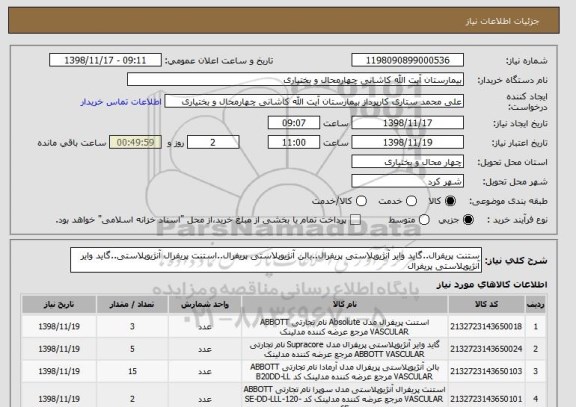
Task: Click the نام کالا column header
Action: pos(345,304)
